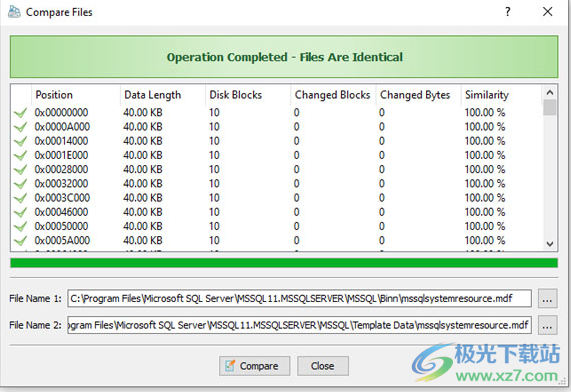Select the position cell 0x00028000
This screenshot has width=571, height=392.
tap(61, 169)
